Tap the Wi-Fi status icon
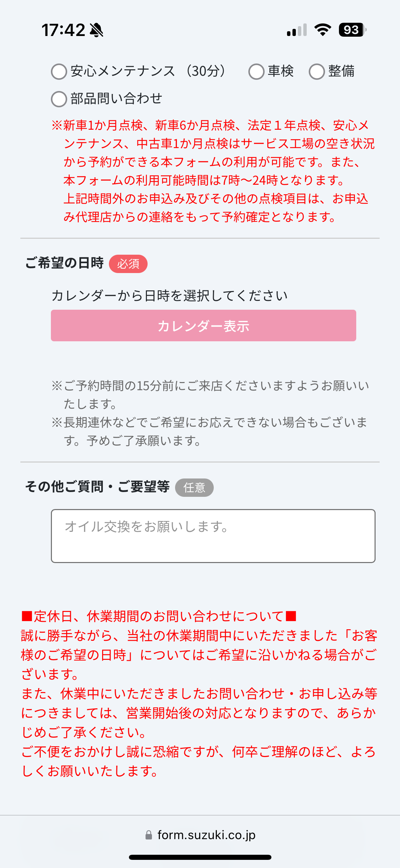400x868 pixels. point(322,30)
